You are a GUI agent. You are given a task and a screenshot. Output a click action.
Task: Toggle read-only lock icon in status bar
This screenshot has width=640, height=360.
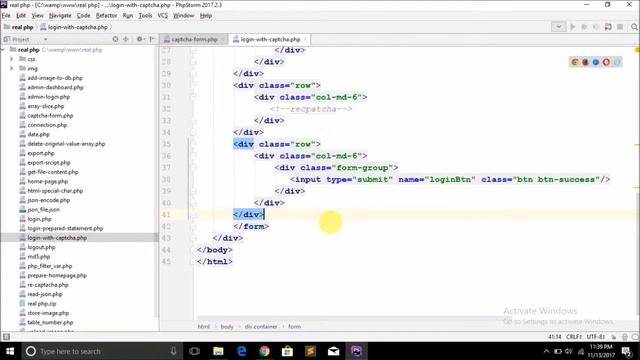[x=613, y=337]
